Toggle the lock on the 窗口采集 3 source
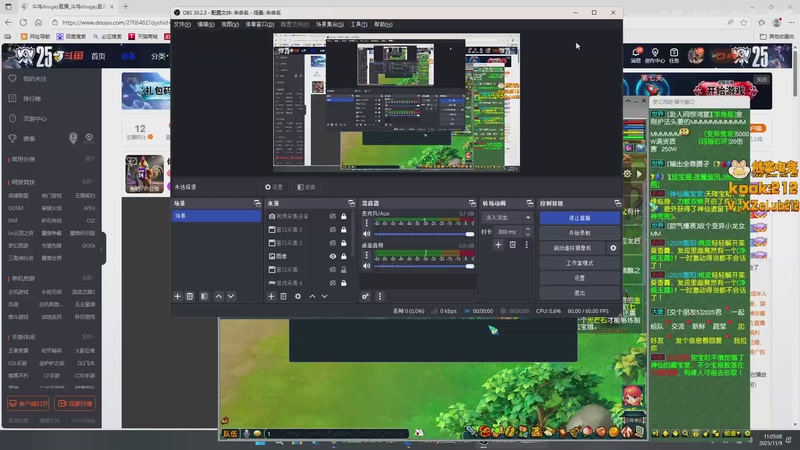 pos(344,230)
